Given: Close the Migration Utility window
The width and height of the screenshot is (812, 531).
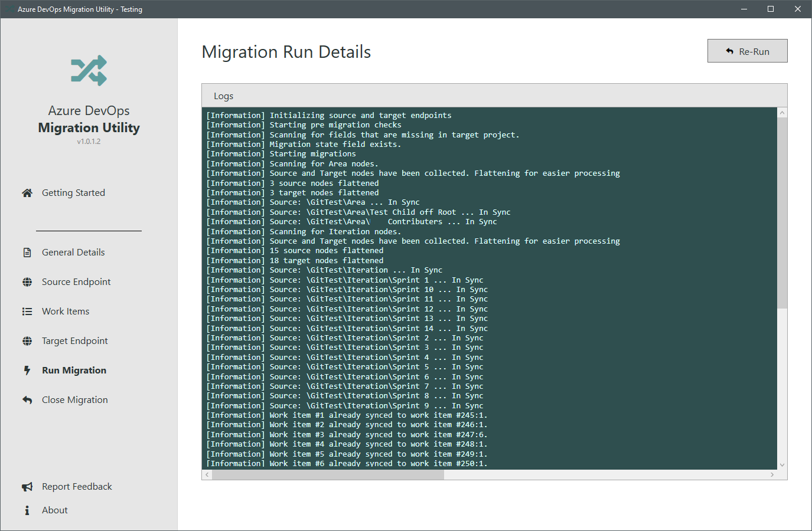Looking at the screenshot, I should [798, 9].
